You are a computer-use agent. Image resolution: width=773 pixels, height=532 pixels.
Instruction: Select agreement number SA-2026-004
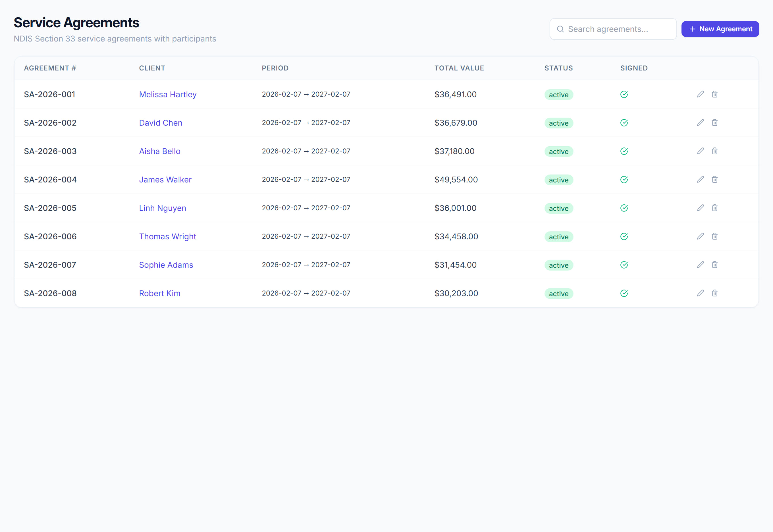click(x=50, y=180)
